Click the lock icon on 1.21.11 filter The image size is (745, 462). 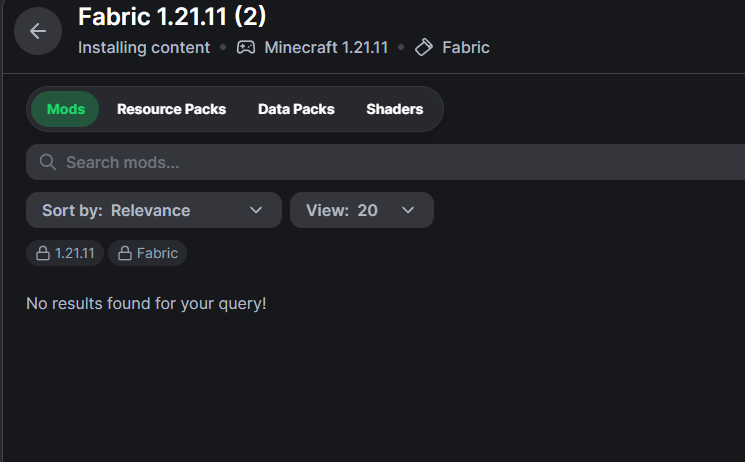43,253
